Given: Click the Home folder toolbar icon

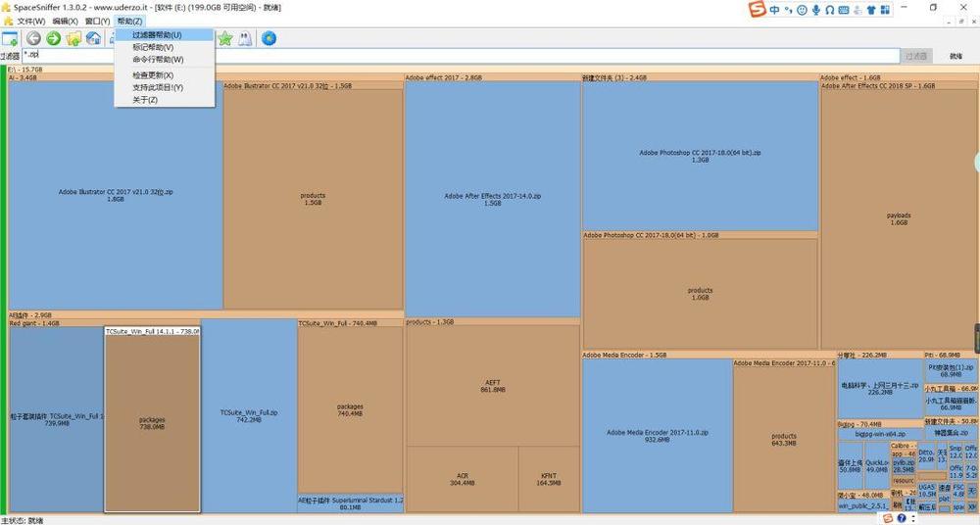Looking at the screenshot, I should pos(94,39).
